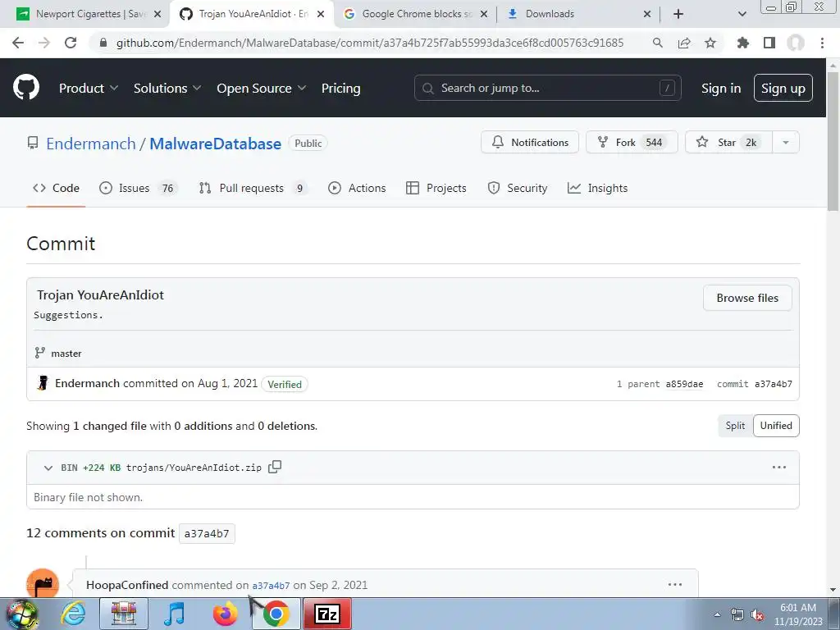
Task: Open MalwareDatabase repository link
Action: point(216,144)
